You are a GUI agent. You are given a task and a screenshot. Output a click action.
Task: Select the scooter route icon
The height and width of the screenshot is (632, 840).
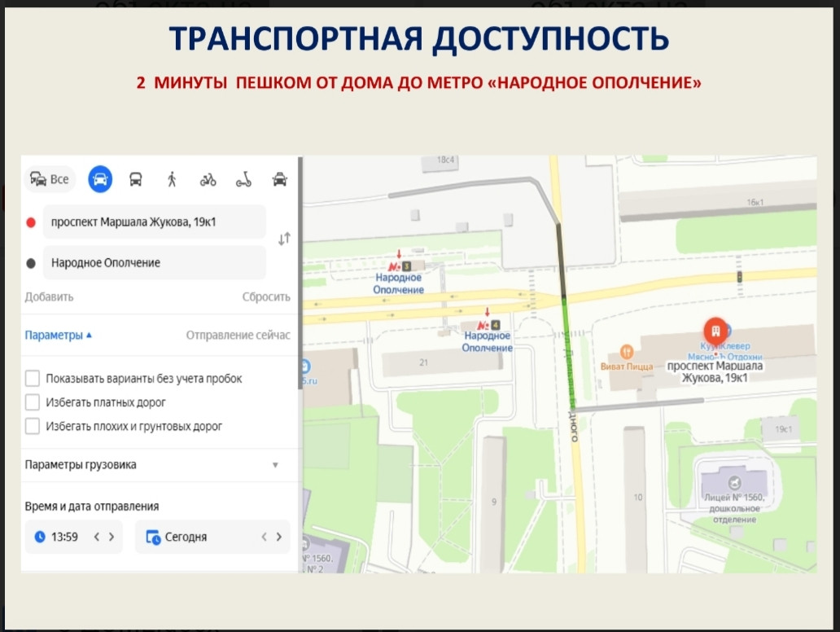(243, 179)
